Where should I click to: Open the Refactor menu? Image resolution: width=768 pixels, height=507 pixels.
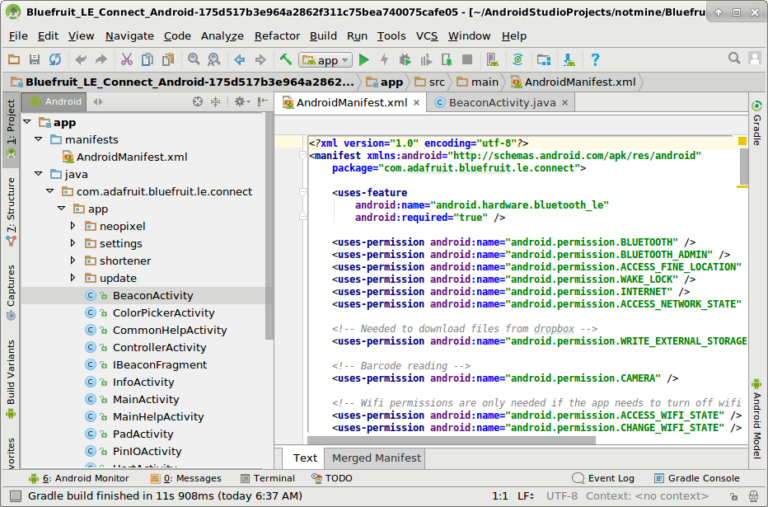pyautogui.click(x=277, y=35)
